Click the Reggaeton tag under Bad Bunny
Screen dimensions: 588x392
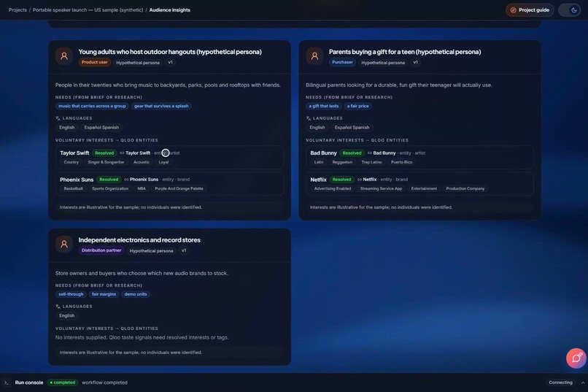point(342,163)
